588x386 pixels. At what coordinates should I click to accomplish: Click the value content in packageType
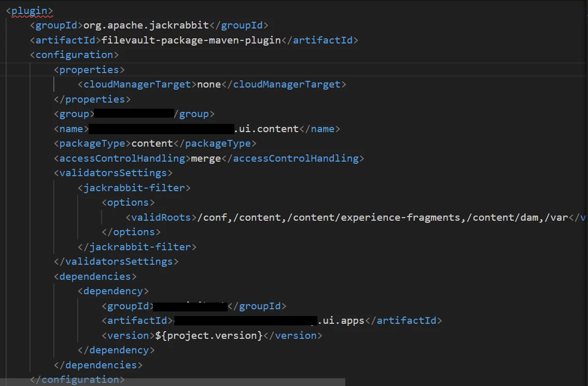152,144
